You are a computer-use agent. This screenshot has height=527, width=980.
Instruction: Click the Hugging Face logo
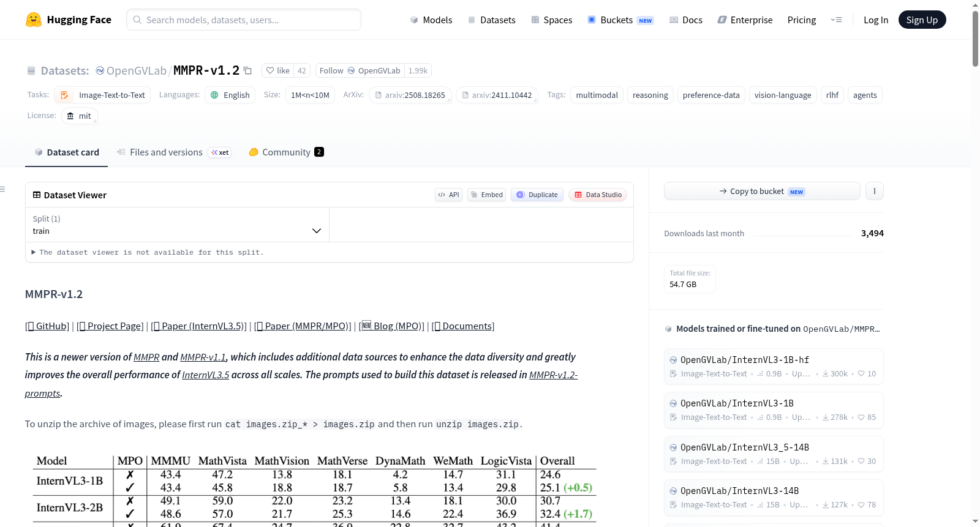coord(69,20)
